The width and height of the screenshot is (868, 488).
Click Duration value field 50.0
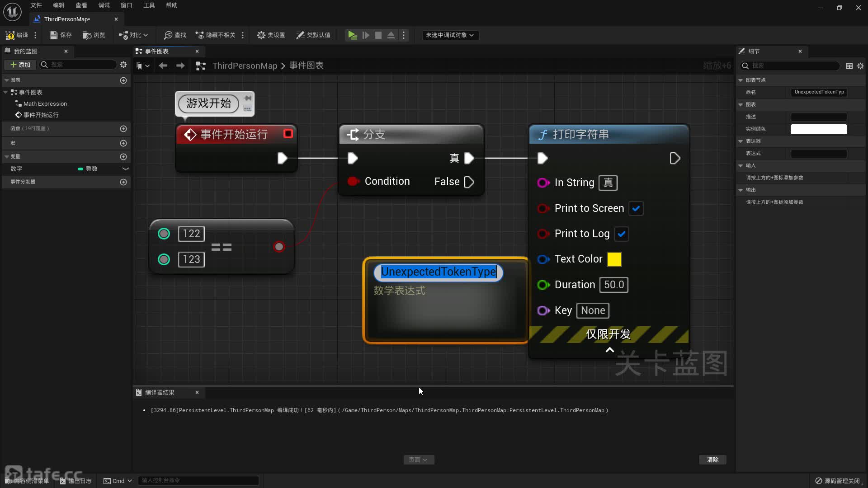coord(614,285)
